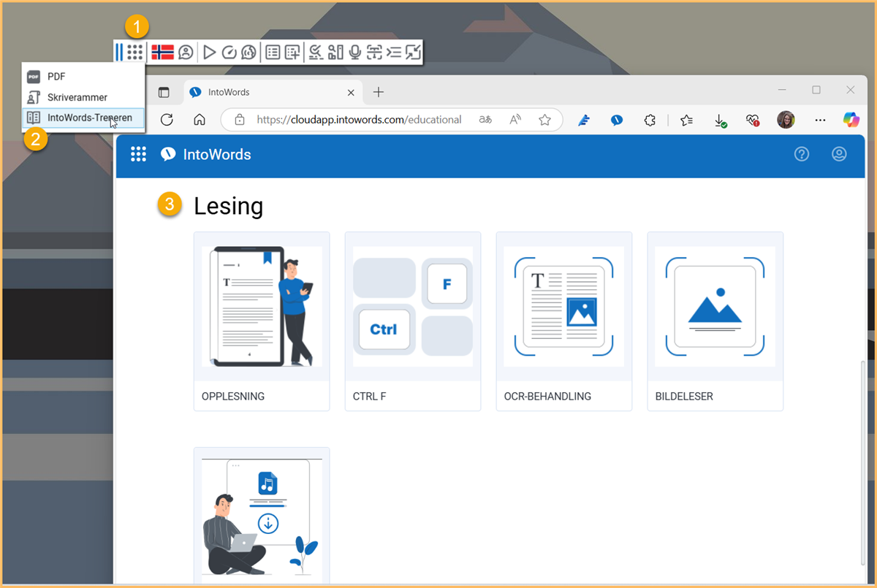Open a new browser tab
Screen dimensions: 877x588
pyautogui.click(x=378, y=92)
